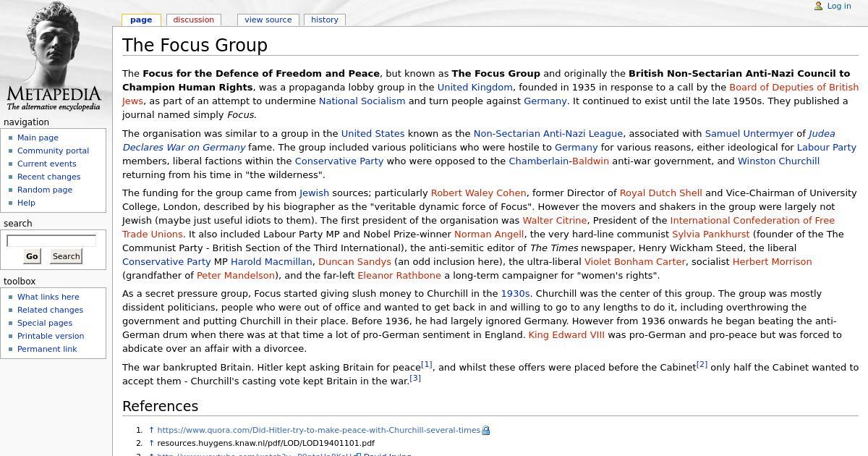Click the resources.huygens.knaw.nl reference text
This screenshot has height=456, width=868.
265,443
